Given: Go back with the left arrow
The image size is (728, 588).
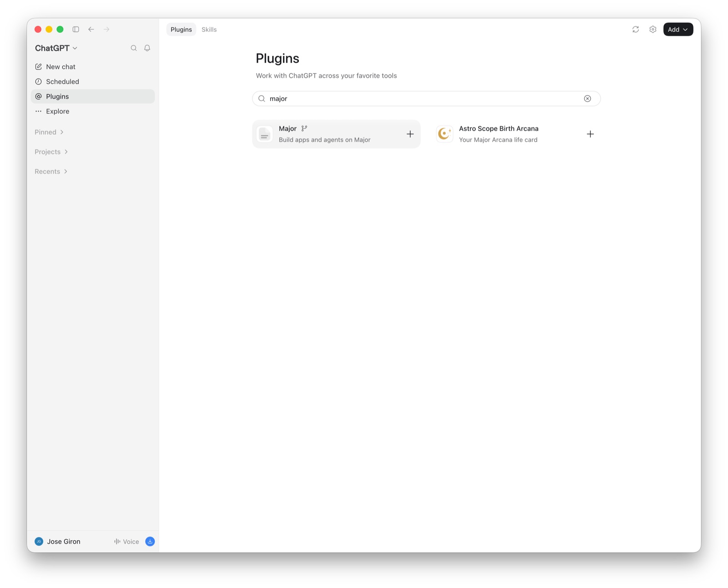Looking at the screenshot, I should 91,30.
